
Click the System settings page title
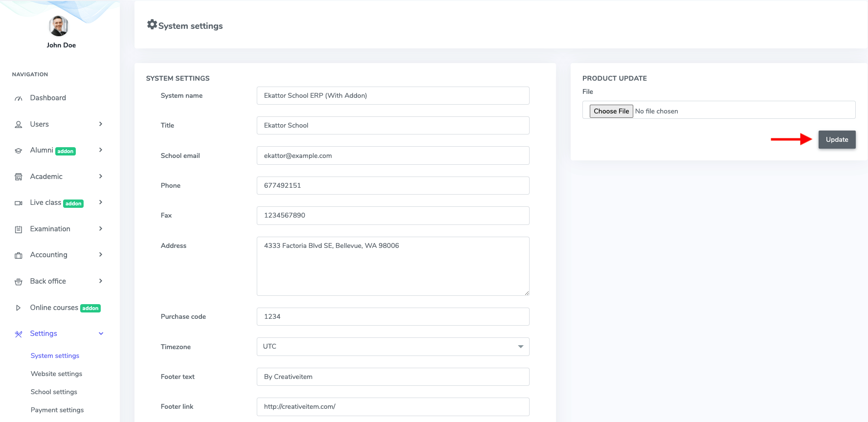(x=190, y=26)
